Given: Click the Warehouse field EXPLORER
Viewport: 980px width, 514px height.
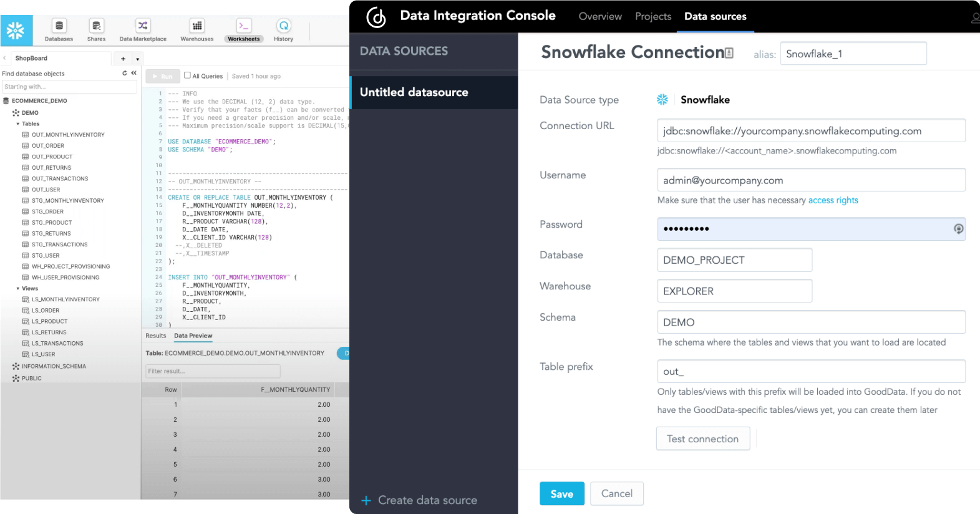Looking at the screenshot, I should tap(735, 291).
